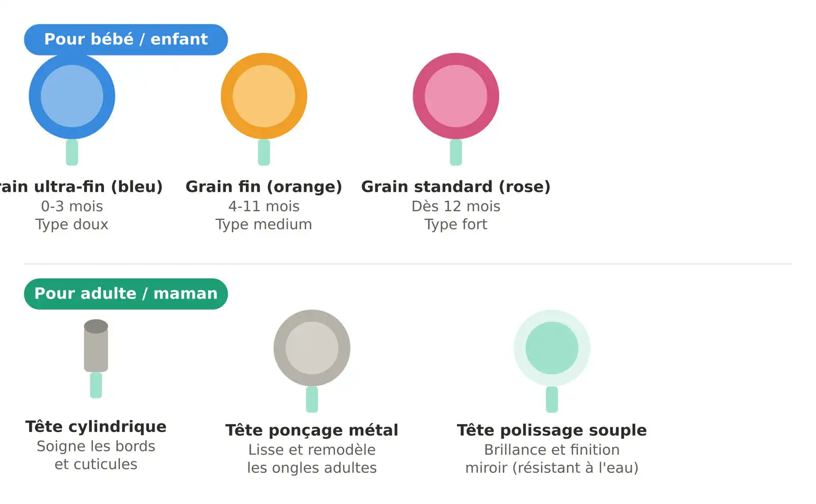Click the "Lisse et remodèle" description text
The image size is (816, 504).
312,450
